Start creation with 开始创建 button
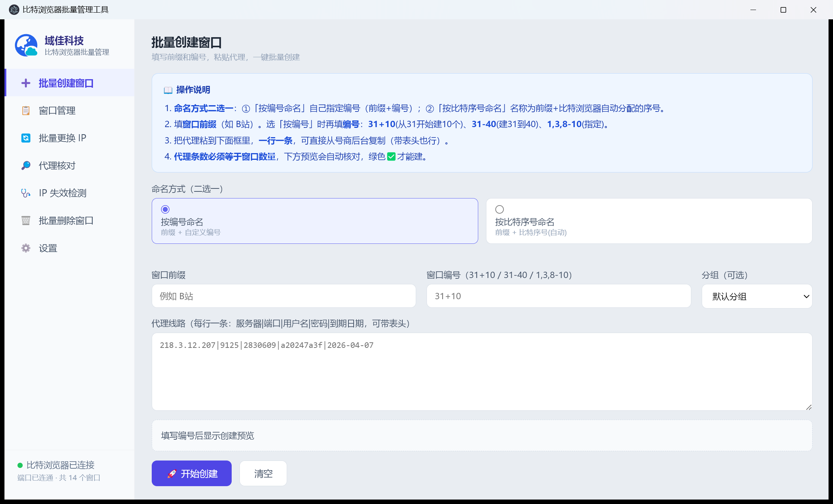This screenshot has width=833, height=504. coord(192,473)
